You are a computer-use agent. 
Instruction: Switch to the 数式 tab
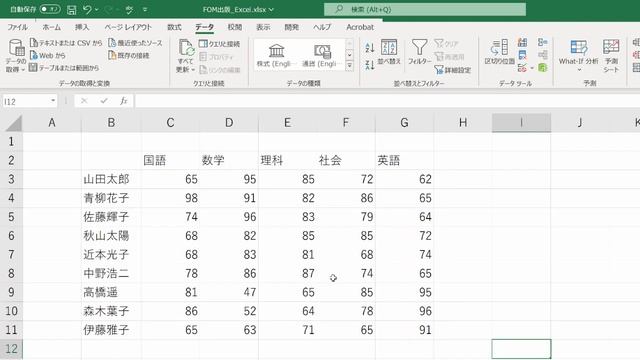[x=174, y=27]
